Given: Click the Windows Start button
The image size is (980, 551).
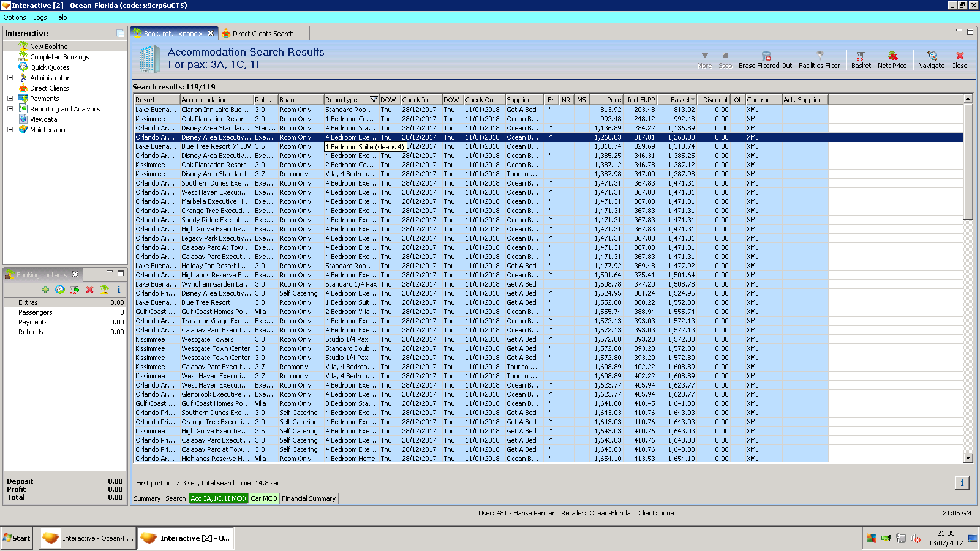Looking at the screenshot, I should click(x=17, y=538).
